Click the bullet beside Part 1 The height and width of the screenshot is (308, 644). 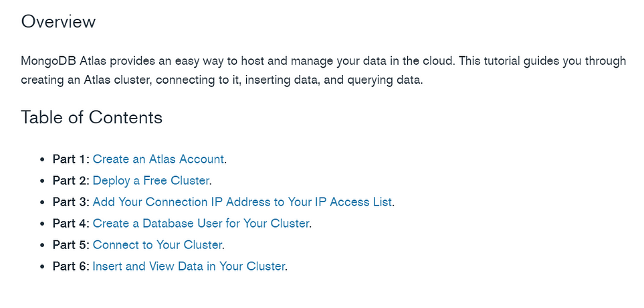42,159
